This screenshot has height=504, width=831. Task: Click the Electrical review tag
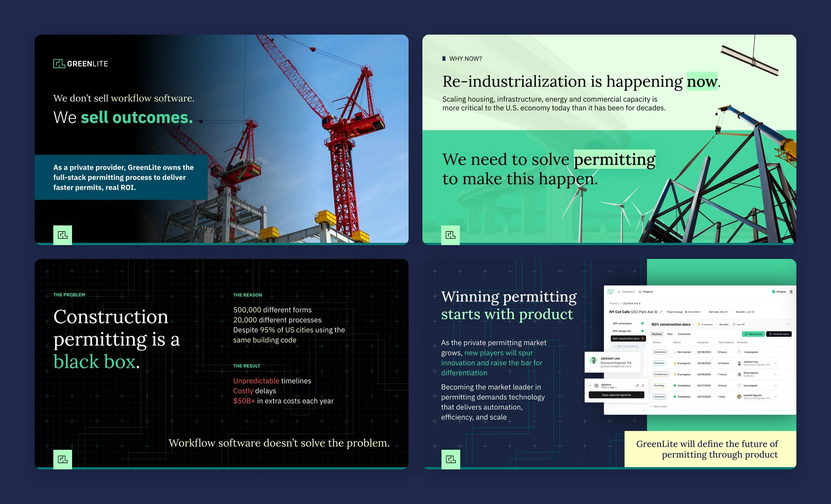tap(659, 363)
